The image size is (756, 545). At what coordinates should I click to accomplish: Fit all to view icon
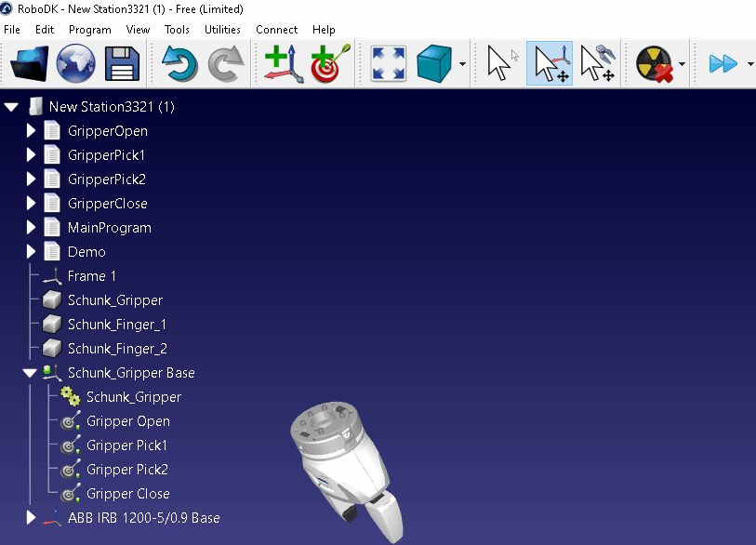click(388, 63)
